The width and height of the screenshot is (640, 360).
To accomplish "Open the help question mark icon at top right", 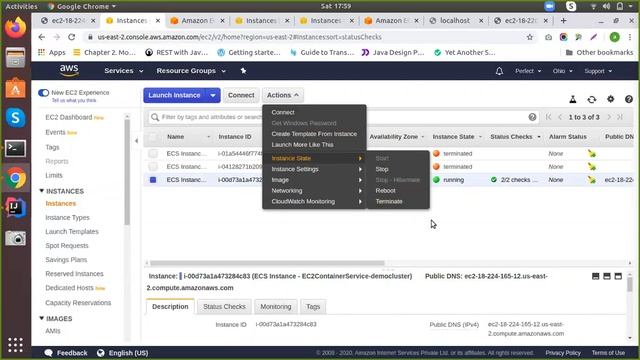I will point(629,99).
